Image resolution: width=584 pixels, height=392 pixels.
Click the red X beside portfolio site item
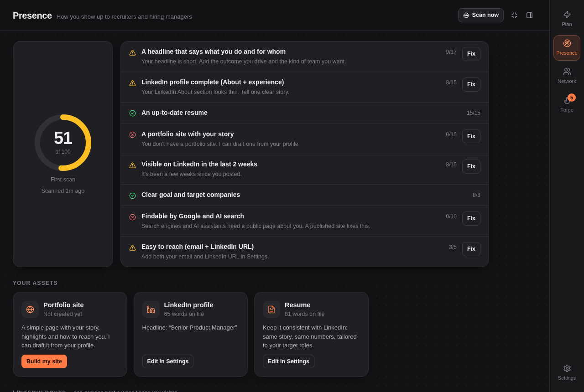pyautogui.click(x=132, y=135)
